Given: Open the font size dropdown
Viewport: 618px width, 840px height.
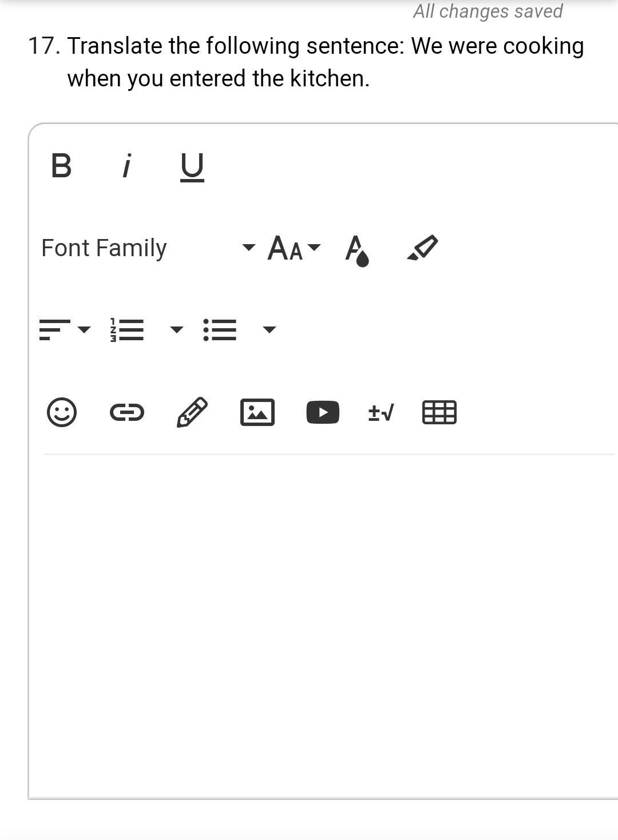Looking at the screenshot, I should click(294, 248).
